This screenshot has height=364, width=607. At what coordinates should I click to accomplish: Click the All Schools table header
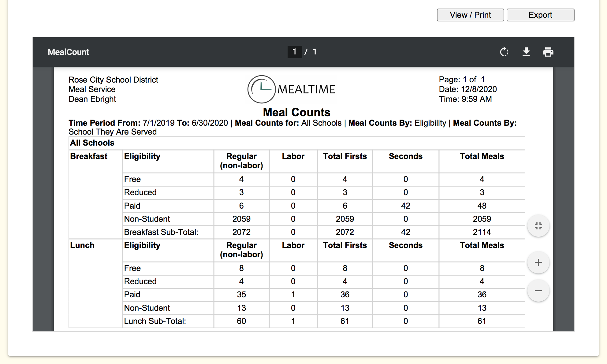click(x=92, y=143)
